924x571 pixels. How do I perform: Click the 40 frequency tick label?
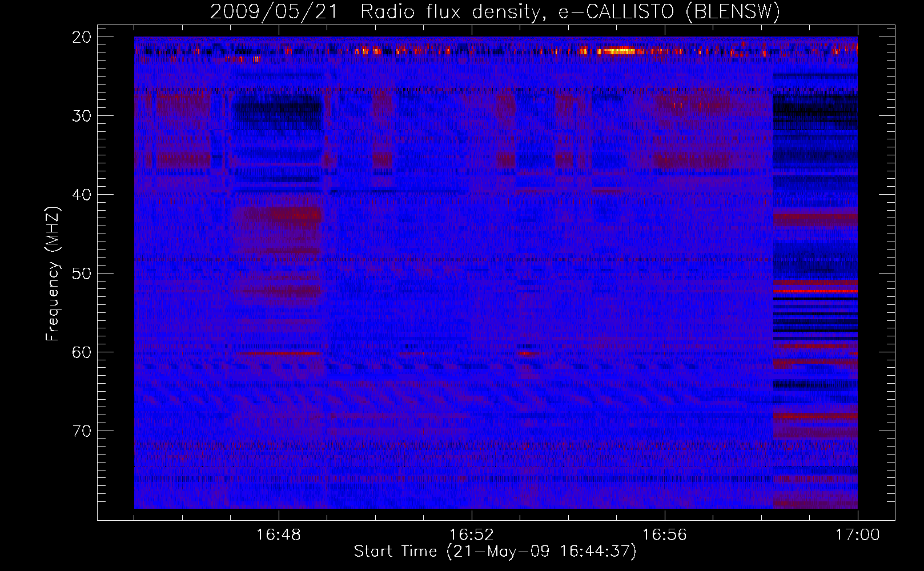tap(82, 195)
